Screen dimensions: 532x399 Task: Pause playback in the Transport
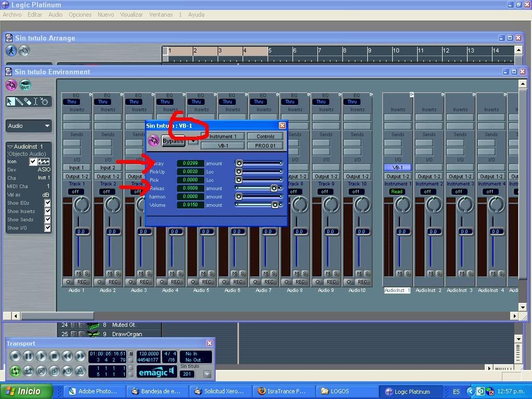coord(29,356)
